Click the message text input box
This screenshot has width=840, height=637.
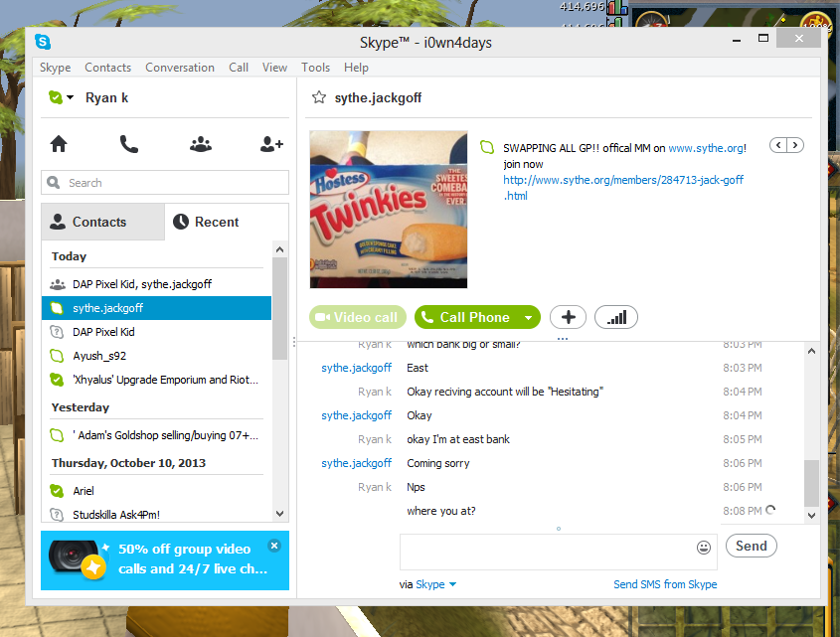(559, 552)
